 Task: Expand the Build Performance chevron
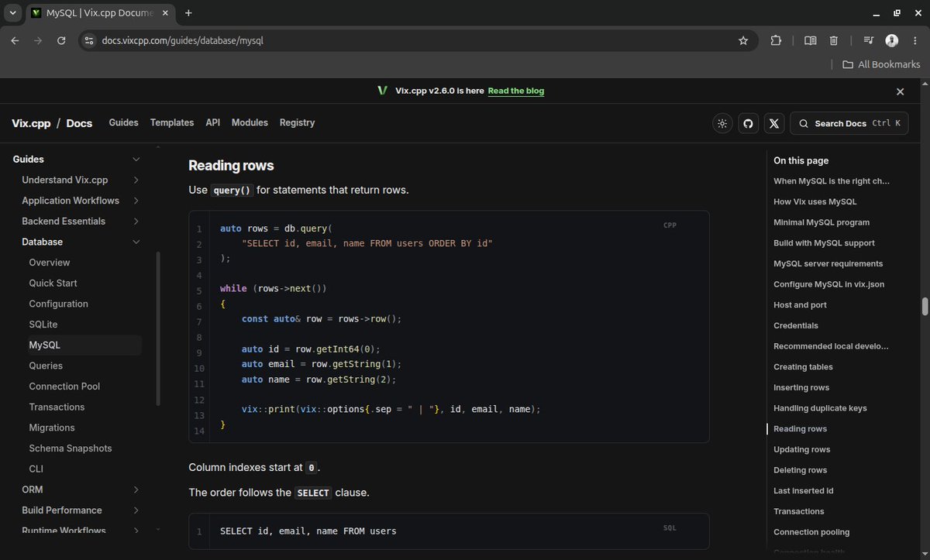[136, 510]
